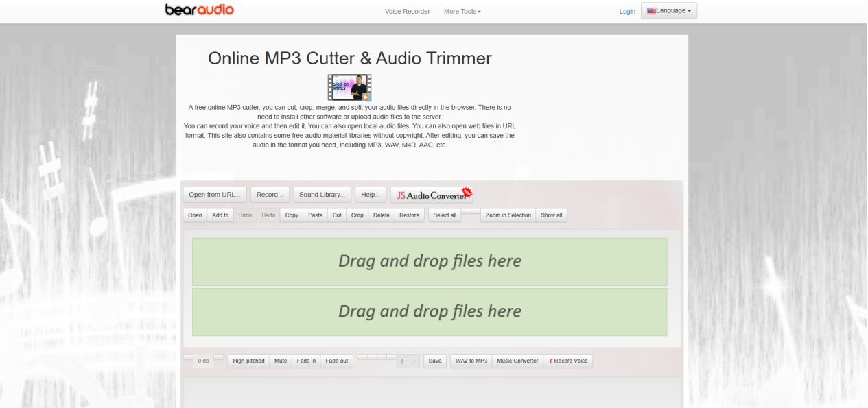This screenshot has width=868, height=408.
Task: Click the Record Voice button
Action: (x=568, y=361)
